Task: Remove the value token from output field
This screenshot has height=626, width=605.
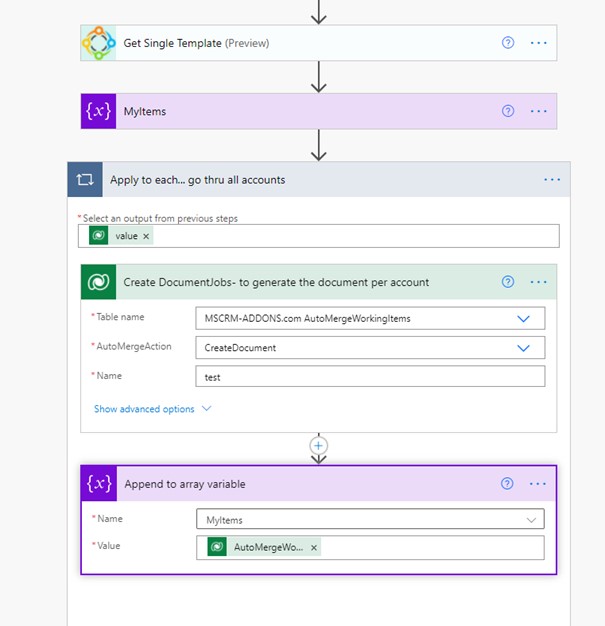Action: pyautogui.click(x=146, y=236)
